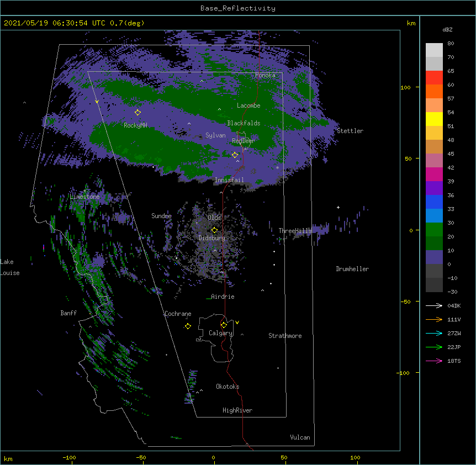This screenshot has width=476, height=465.
Task: Click the Base_Reflectivity title
Action: 238,8
